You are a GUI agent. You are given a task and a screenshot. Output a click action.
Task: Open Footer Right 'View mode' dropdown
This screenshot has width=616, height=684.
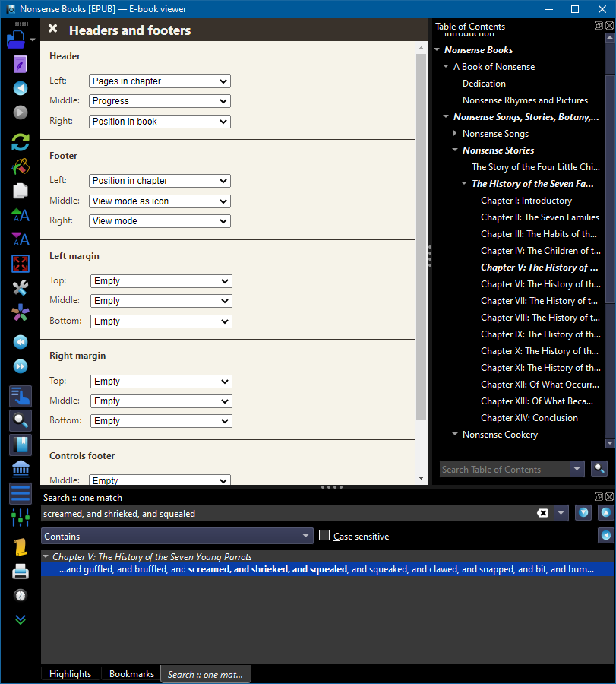(160, 220)
